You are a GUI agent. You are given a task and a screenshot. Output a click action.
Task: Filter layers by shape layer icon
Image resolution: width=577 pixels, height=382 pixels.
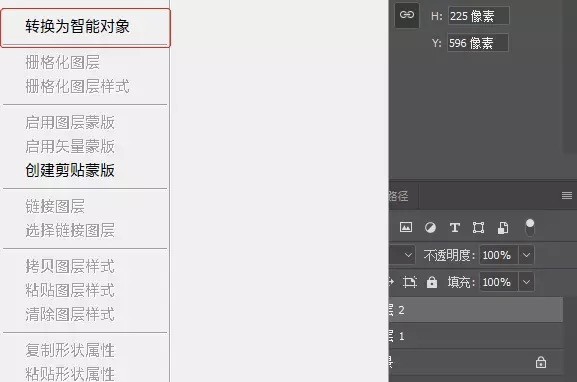click(x=478, y=227)
